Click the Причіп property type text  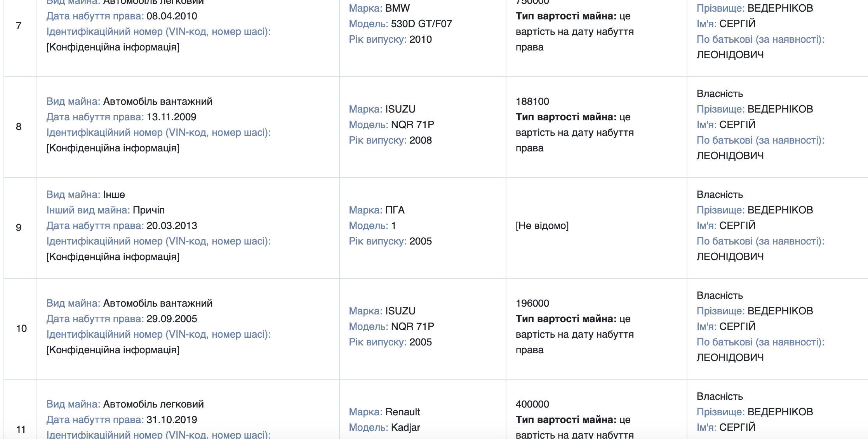149,210
